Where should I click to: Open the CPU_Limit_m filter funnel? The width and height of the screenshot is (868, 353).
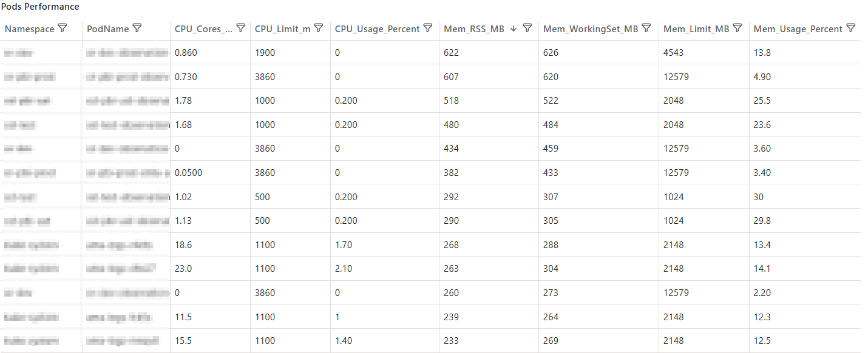point(320,29)
